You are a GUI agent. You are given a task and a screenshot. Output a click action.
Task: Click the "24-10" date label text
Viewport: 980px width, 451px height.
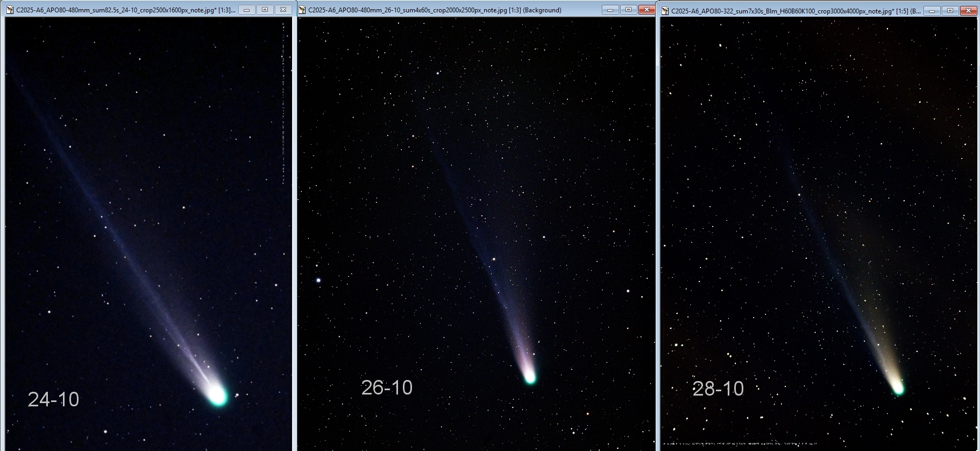click(53, 399)
